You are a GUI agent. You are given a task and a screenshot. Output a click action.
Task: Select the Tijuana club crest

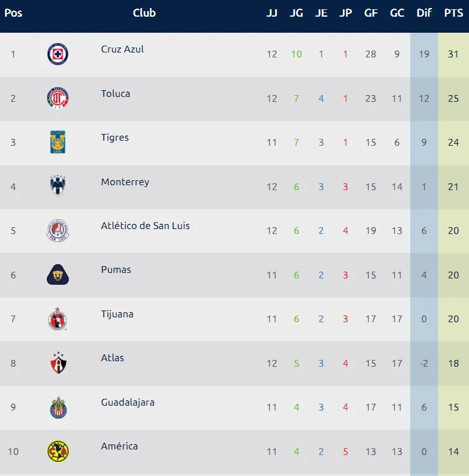58,319
